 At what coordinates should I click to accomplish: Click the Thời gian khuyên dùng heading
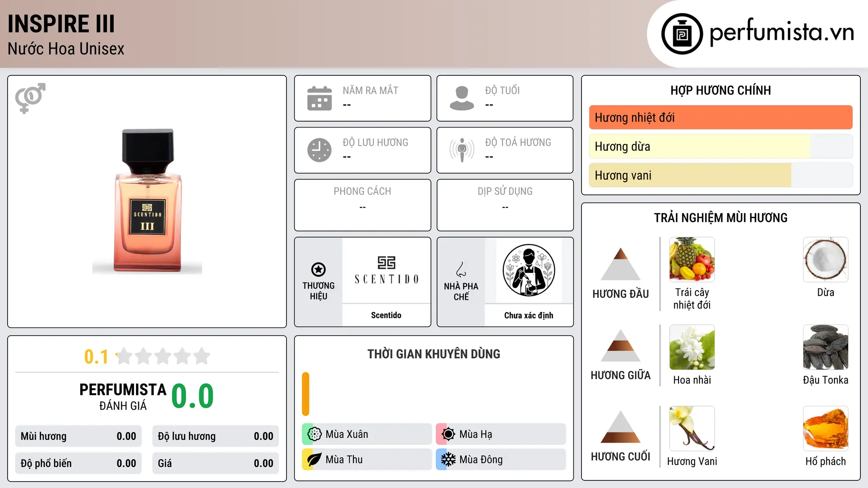(x=434, y=354)
